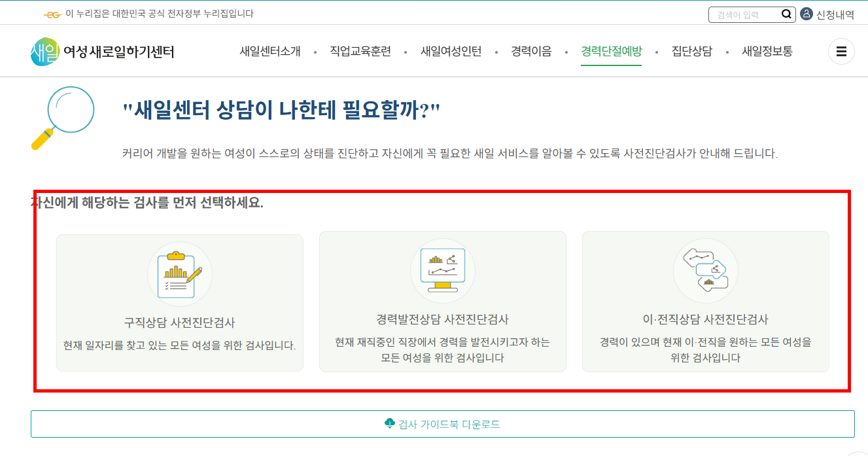The image size is (868, 456).
Task: Open the 경력이음 menu
Action: 530,51
